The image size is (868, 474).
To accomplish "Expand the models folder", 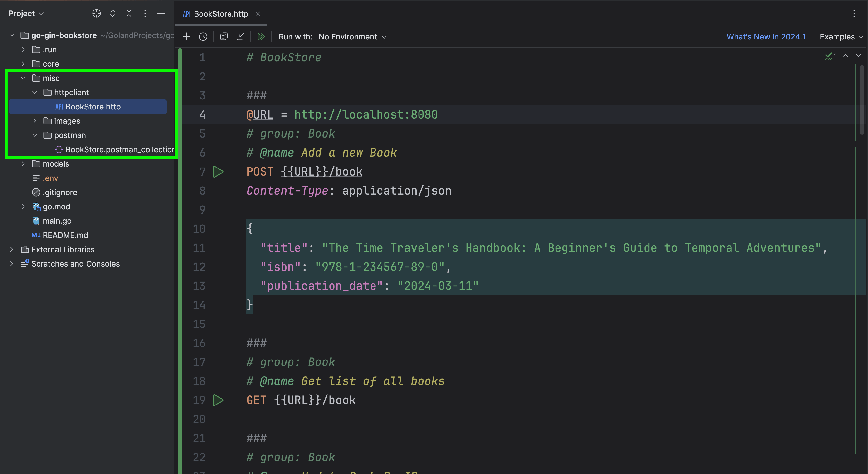I will coord(23,164).
